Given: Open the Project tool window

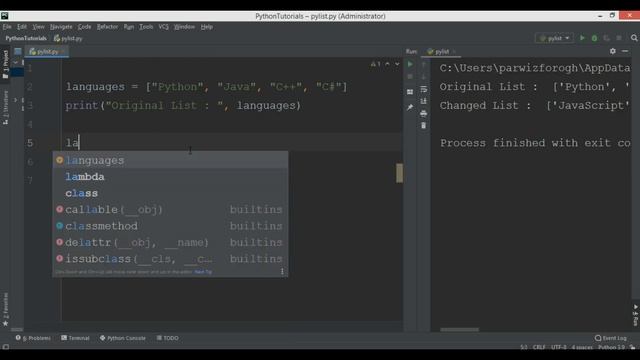Looking at the screenshot, I should pyautogui.click(x=5, y=64).
